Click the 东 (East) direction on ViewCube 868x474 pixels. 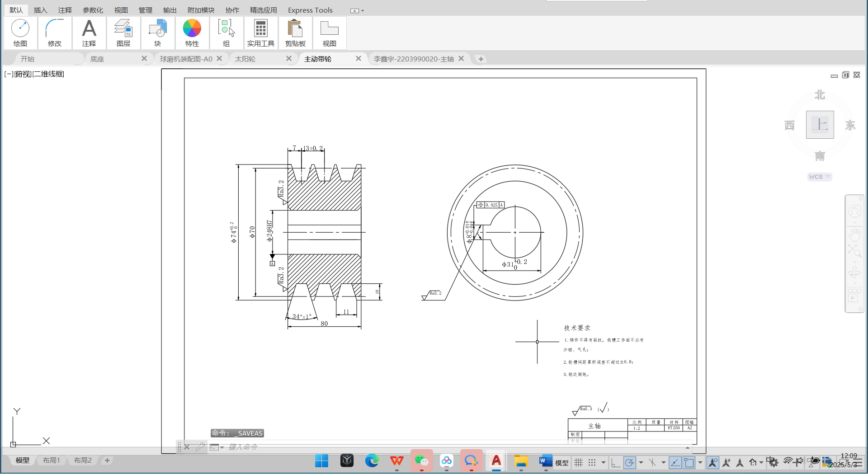(x=850, y=125)
